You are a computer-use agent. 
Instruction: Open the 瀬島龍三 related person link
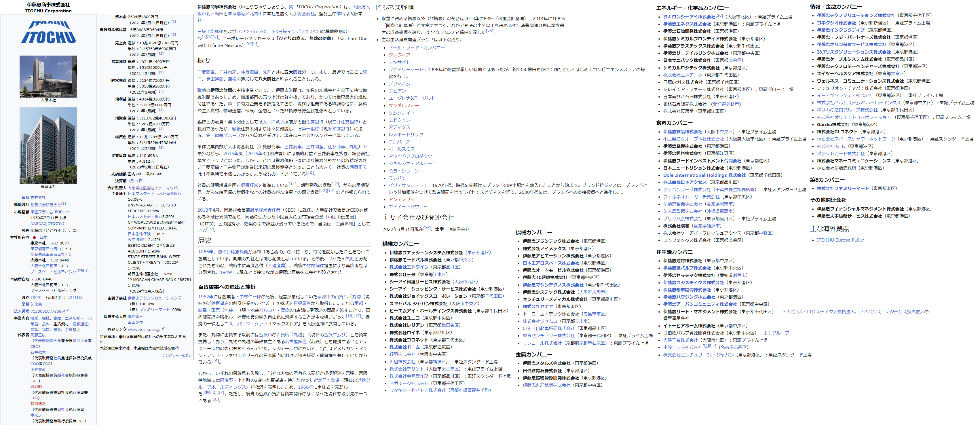point(135,316)
